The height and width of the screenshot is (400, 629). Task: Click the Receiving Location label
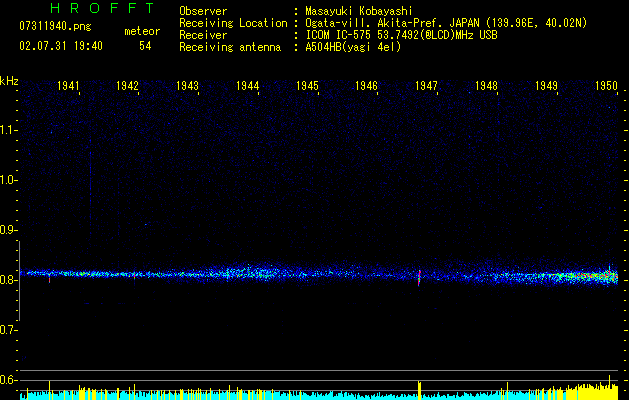pos(233,23)
